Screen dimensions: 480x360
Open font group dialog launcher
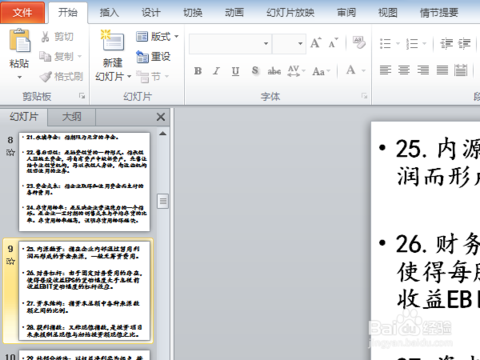[364, 96]
